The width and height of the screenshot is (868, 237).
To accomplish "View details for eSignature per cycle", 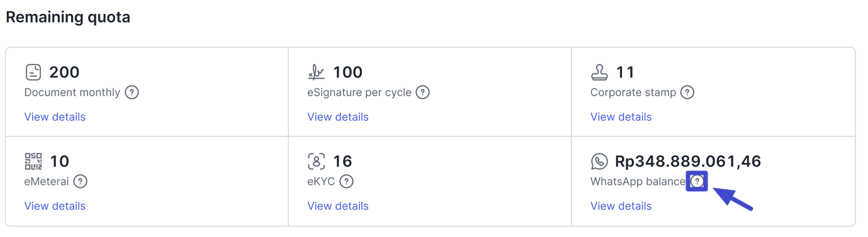I will (x=338, y=117).
